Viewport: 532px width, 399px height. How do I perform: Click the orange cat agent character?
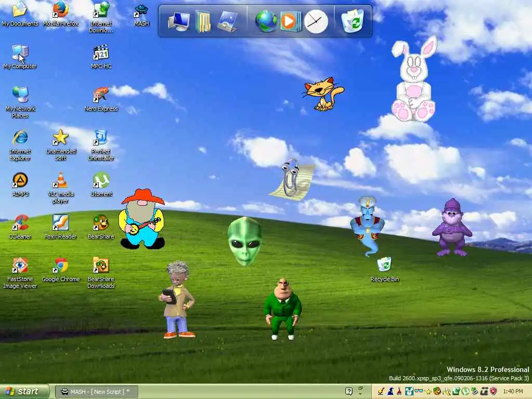coord(323,94)
